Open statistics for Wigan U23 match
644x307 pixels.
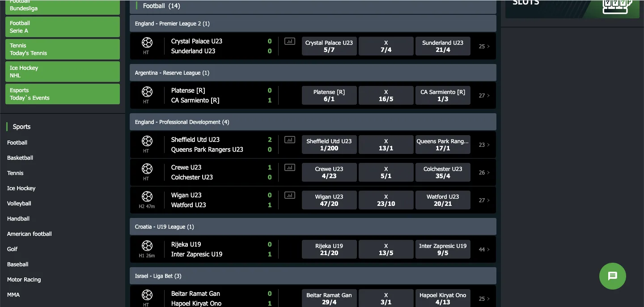289,195
